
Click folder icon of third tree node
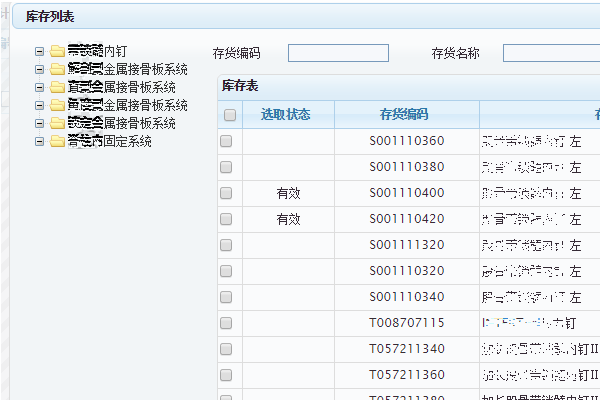click(x=57, y=87)
